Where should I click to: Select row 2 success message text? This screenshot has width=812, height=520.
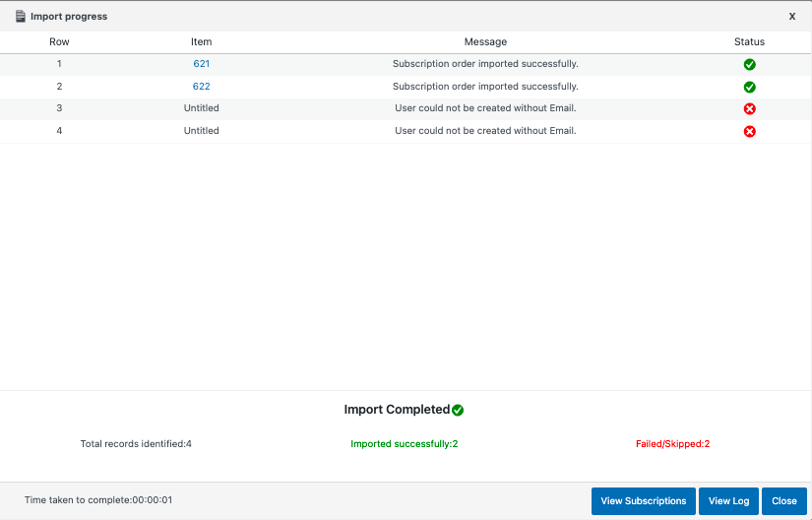(x=485, y=87)
